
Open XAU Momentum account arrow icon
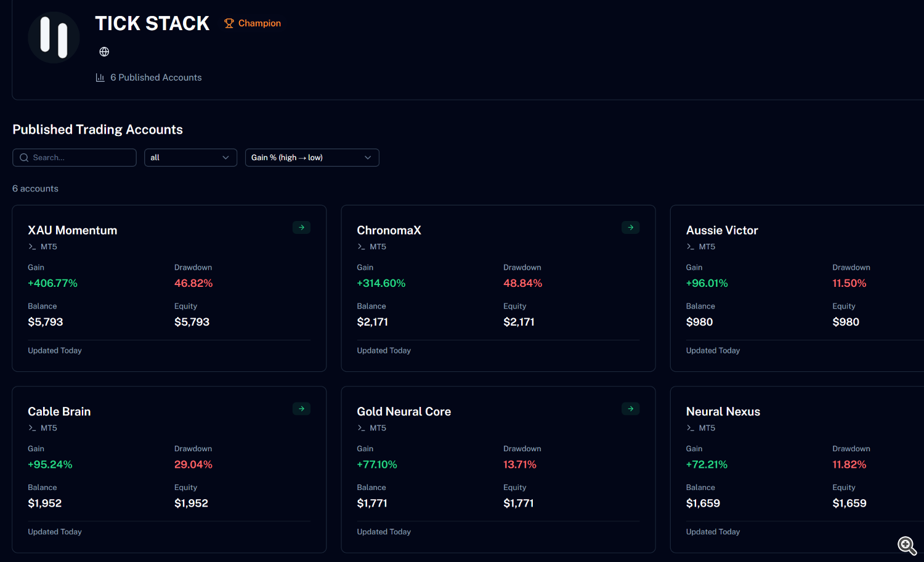[301, 227]
